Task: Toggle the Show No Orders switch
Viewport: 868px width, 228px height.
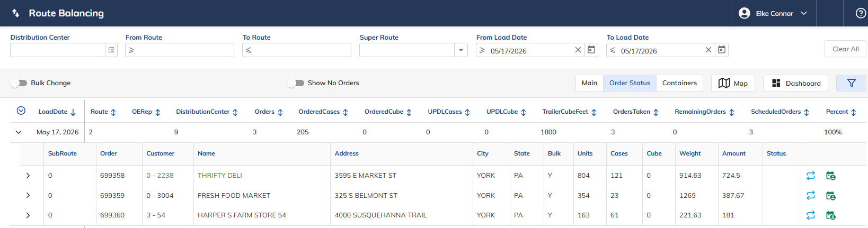Action: 296,83
